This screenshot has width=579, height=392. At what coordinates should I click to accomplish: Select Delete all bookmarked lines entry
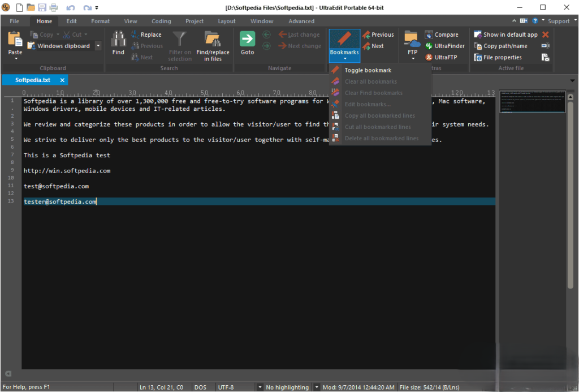[x=381, y=138]
